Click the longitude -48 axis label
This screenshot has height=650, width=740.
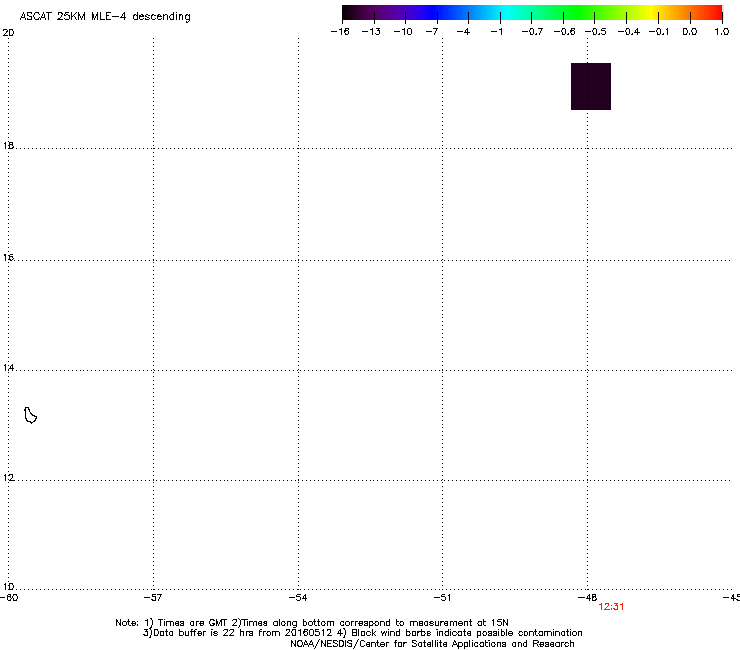(x=587, y=598)
